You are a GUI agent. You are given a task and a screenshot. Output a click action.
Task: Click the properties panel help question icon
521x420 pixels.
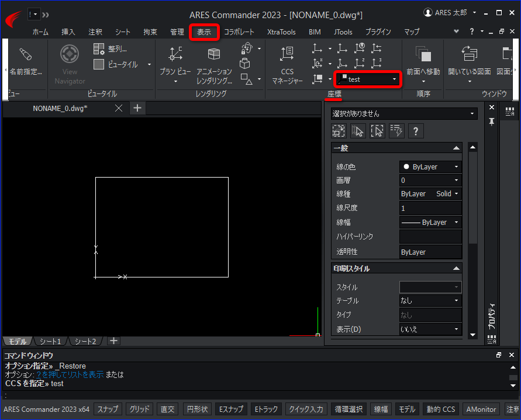415,131
